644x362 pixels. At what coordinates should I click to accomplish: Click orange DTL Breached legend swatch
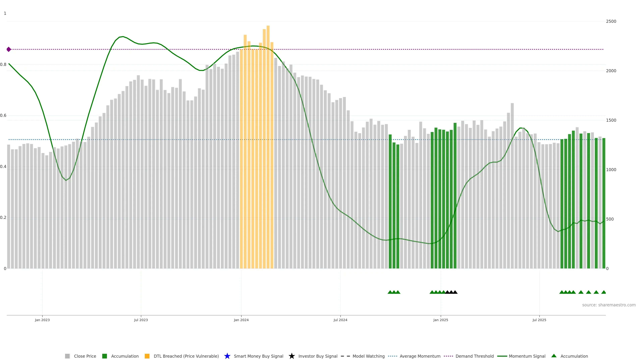147,356
